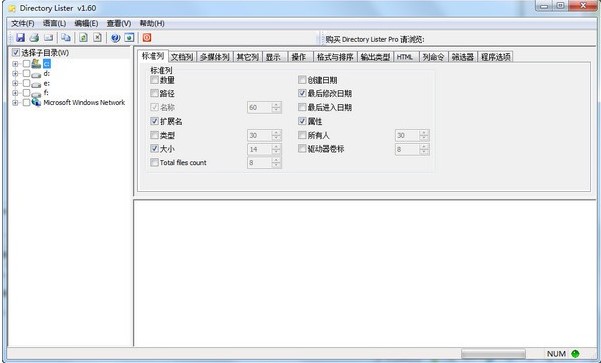Image resolution: width=601 pixels, height=363 pixels.
Task: Enable the 创建日期 checkbox
Action: point(302,80)
